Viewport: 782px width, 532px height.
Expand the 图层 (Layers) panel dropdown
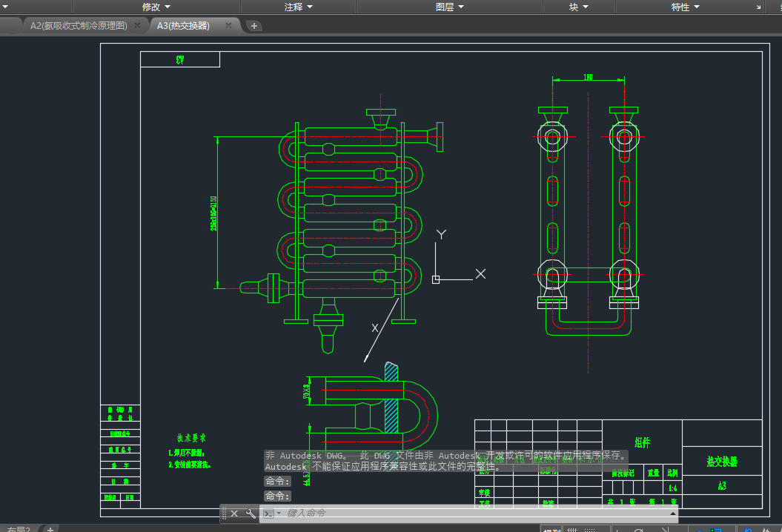(449, 7)
